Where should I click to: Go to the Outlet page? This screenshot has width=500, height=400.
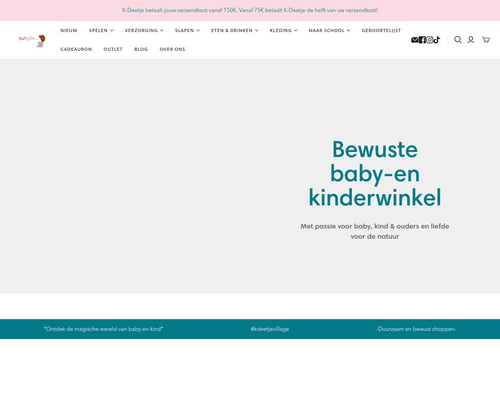click(113, 49)
